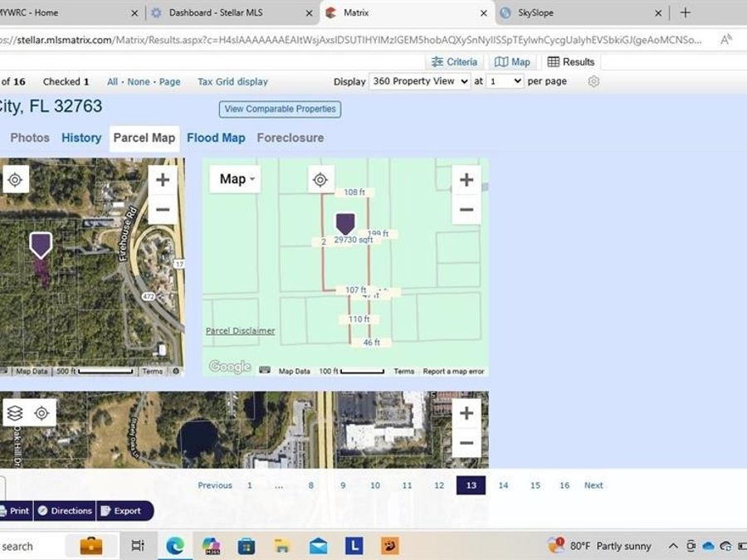
Task: Click the purple parcel marker pin
Action: click(x=345, y=223)
